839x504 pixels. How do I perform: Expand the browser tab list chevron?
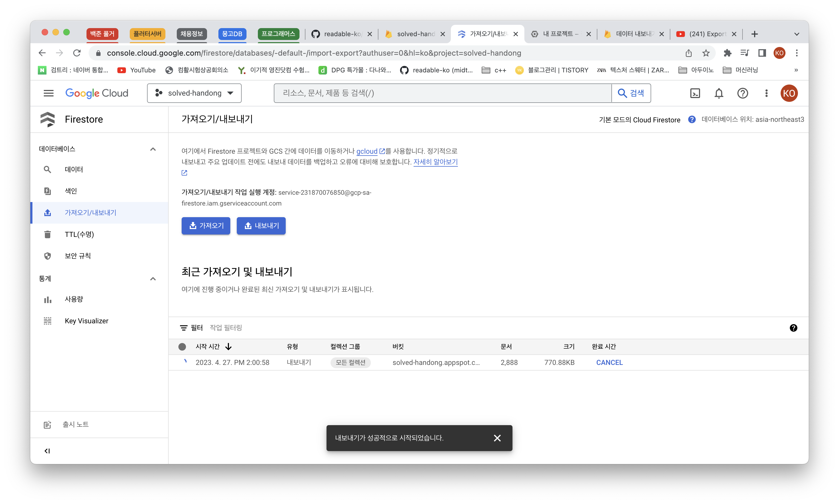click(797, 34)
